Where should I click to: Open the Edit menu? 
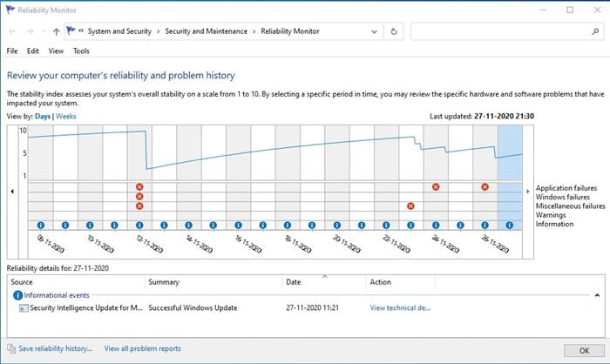tap(33, 51)
